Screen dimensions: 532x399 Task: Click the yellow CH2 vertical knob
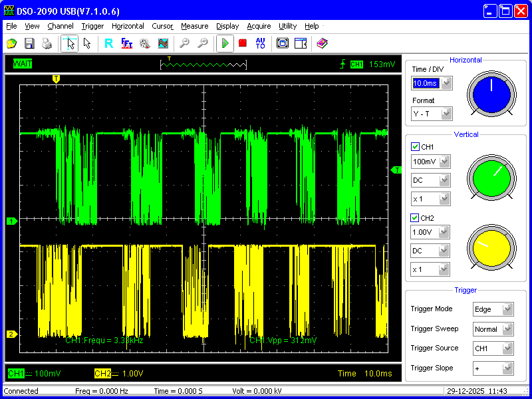(x=491, y=248)
